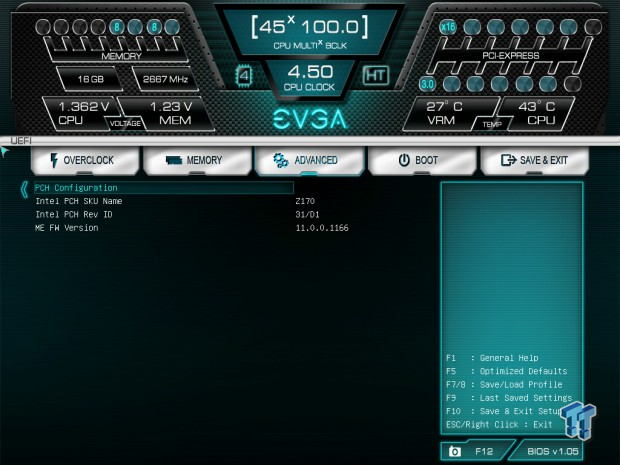This screenshot has width=620, height=465.
Task: Click the x16 PCI-Express slot indicator
Action: pos(448,27)
